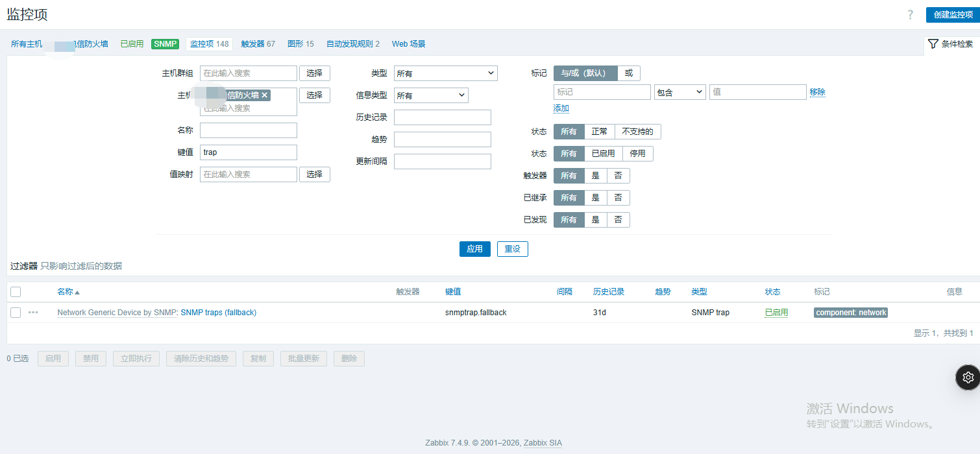Set 已继承 filter to 否
980x454 pixels.
click(619, 198)
